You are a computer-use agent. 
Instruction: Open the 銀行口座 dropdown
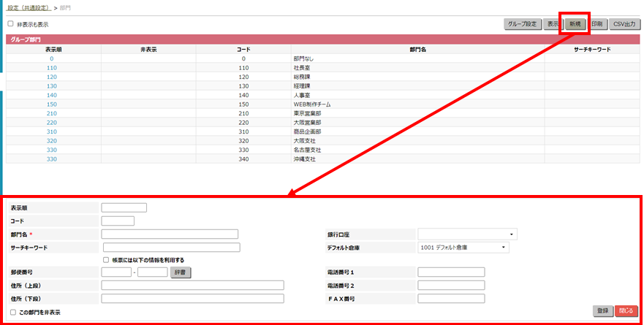pos(467,234)
